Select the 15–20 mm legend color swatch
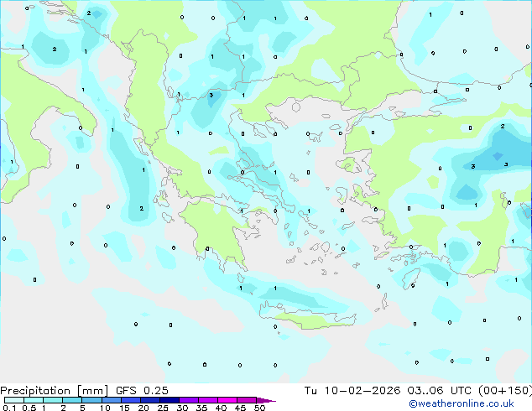The width and height of the screenshot is (532, 411). (x=130, y=400)
